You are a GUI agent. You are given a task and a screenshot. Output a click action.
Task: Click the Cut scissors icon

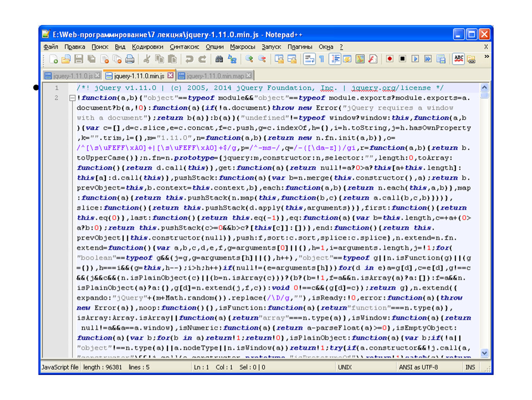click(x=147, y=59)
